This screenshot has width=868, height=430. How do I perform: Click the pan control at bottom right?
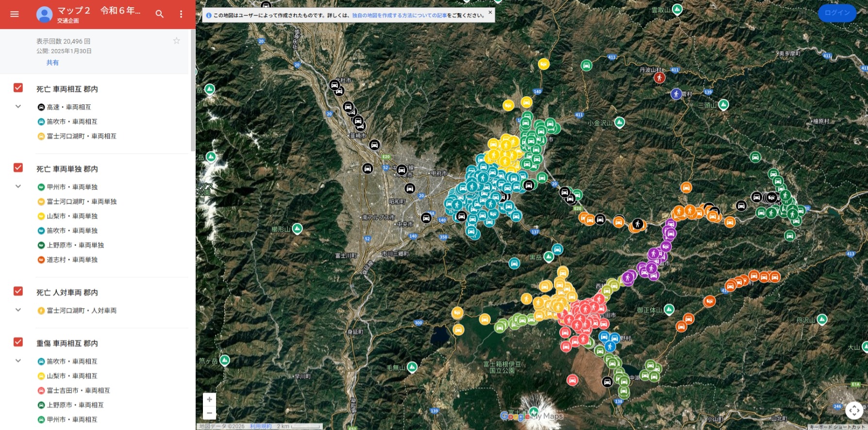[854, 411]
